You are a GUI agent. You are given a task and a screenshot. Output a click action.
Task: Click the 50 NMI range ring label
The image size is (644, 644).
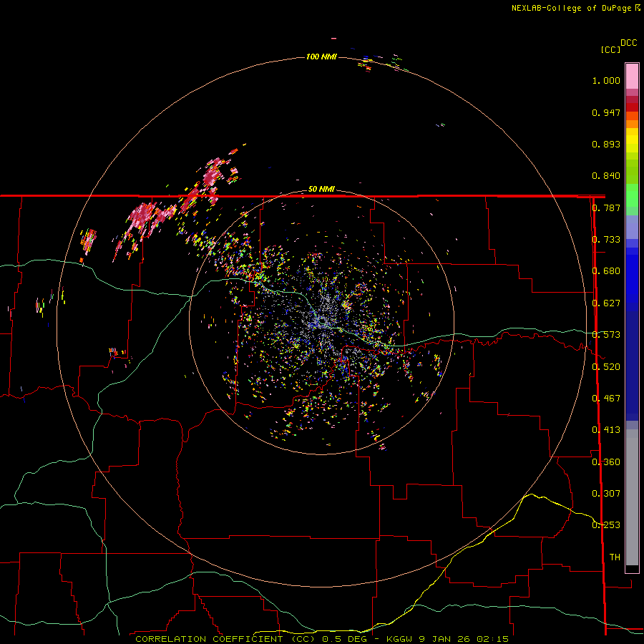[321, 189]
